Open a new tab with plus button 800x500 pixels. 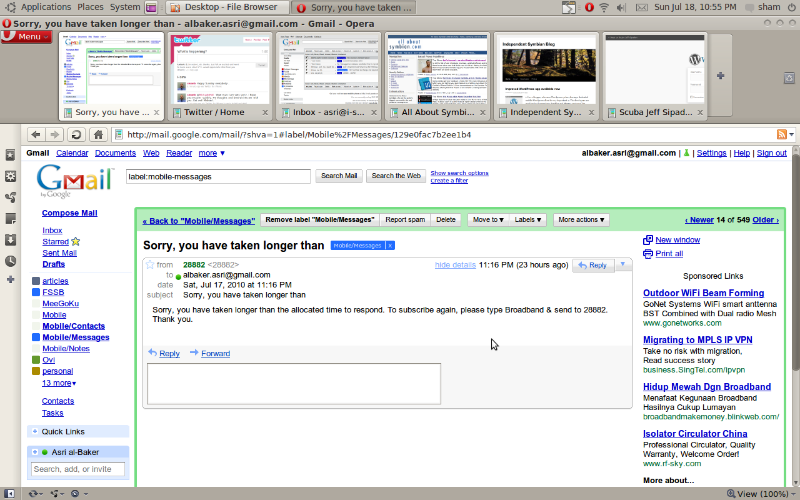(x=720, y=76)
